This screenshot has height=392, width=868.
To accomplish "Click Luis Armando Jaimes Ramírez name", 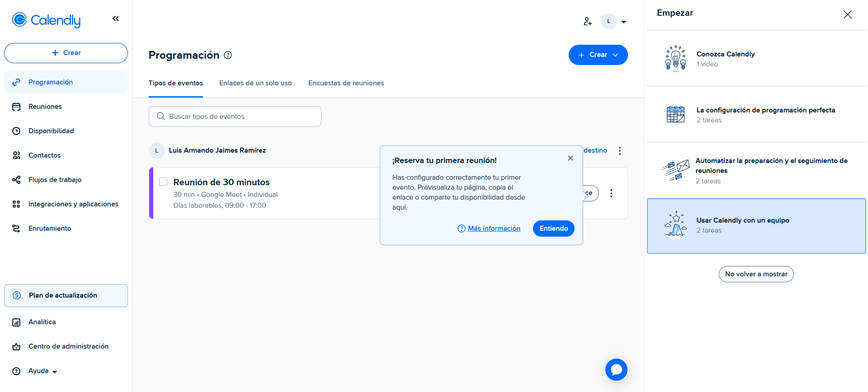I will (x=217, y=150).
